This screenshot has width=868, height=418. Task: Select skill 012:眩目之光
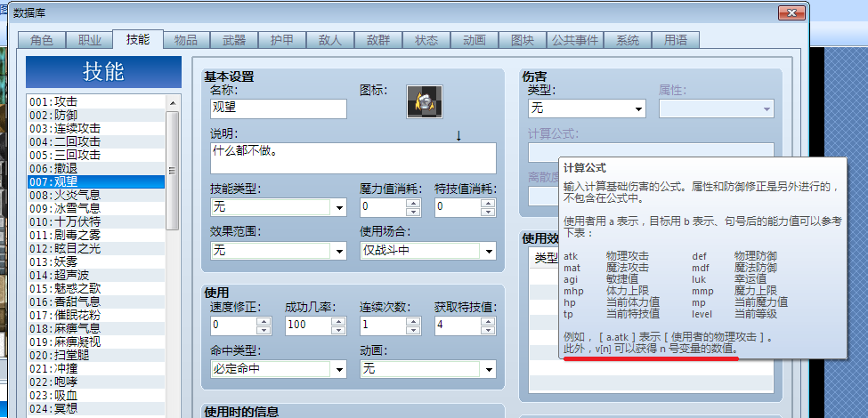click(x=96, y=249)
